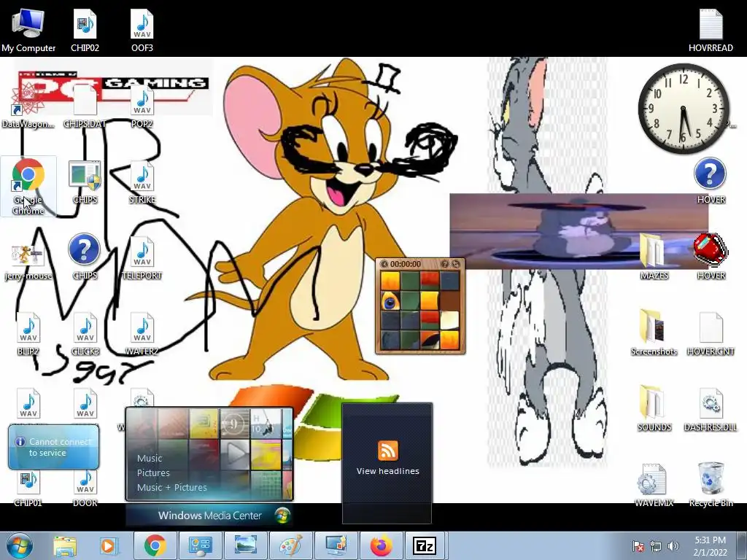Select the WAVEMIX settings file
Screen dimensions: 747x560
654,485
